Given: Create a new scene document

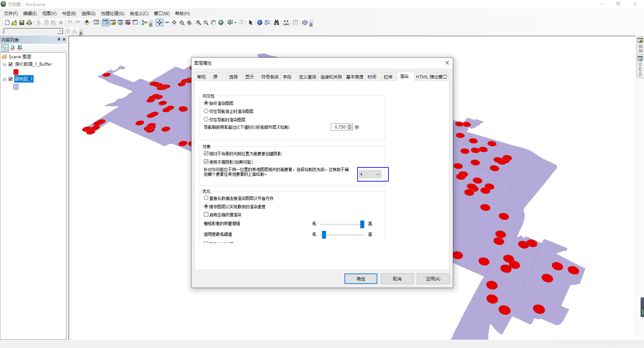Looking at the screenshot, I should click(7, 22).
